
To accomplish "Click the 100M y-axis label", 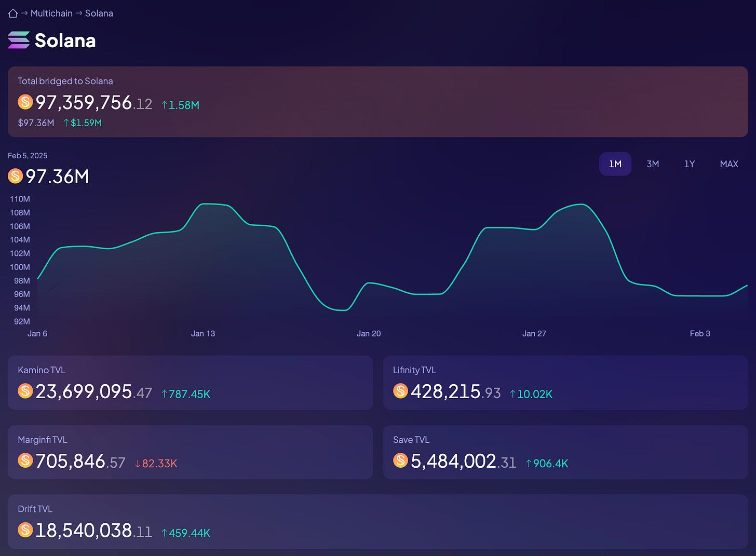I will click(20, 267).
